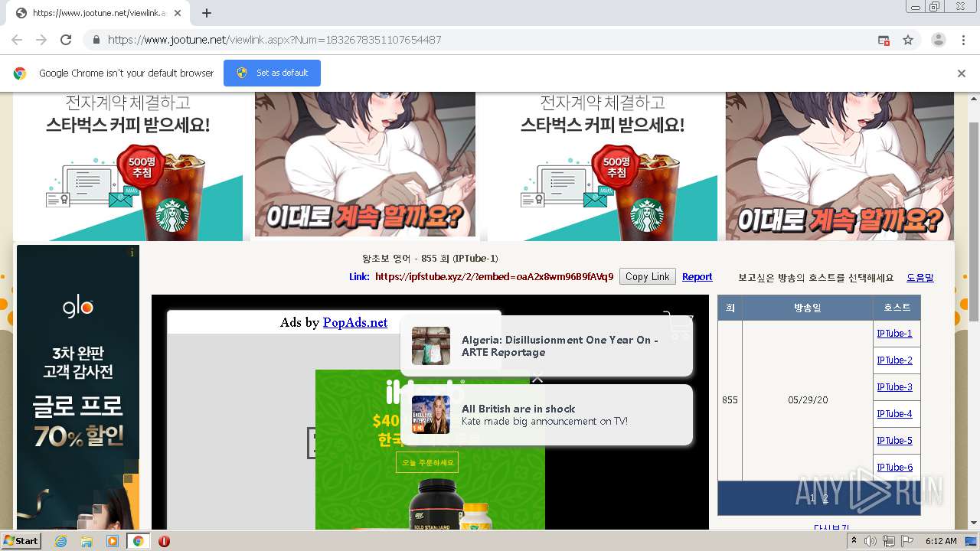Launch Internet Explorer from the taskbar
Image resolution: width=980 pixels, height=551 pixels.
tap(60, 541)
